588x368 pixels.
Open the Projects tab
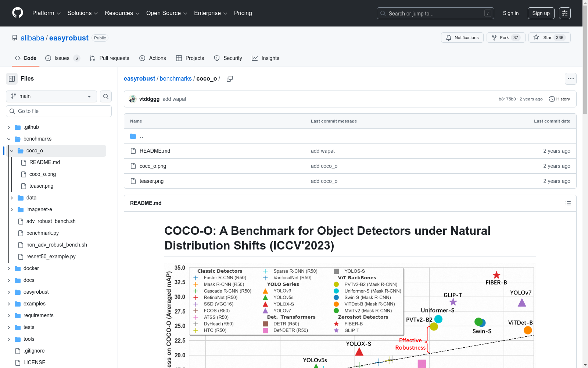pos(190,58)
